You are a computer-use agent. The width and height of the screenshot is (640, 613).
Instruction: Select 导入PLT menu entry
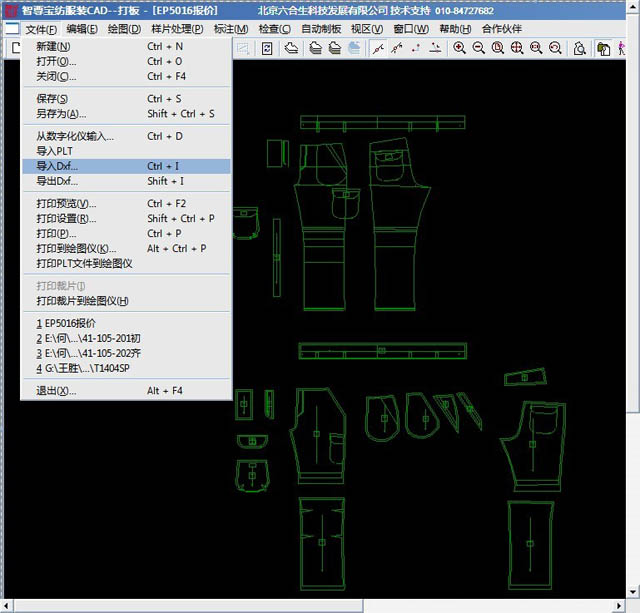[127, 151]
